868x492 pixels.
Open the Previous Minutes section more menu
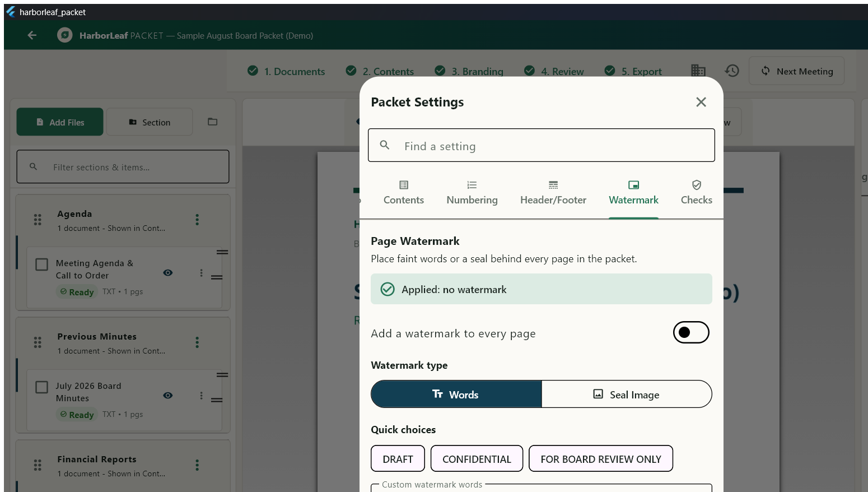pos(197,342)
